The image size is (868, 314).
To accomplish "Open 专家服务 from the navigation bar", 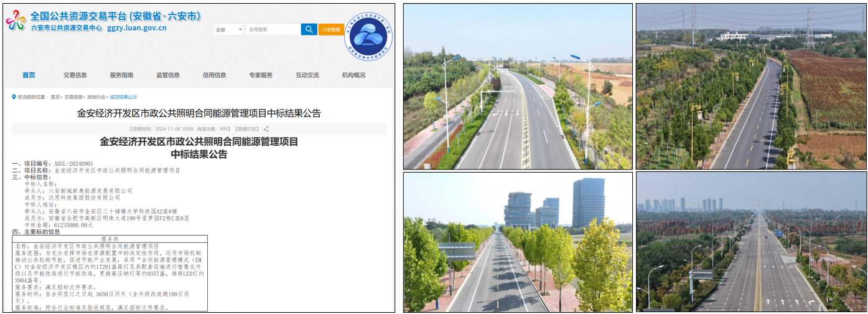I will (x=261, y=75).
